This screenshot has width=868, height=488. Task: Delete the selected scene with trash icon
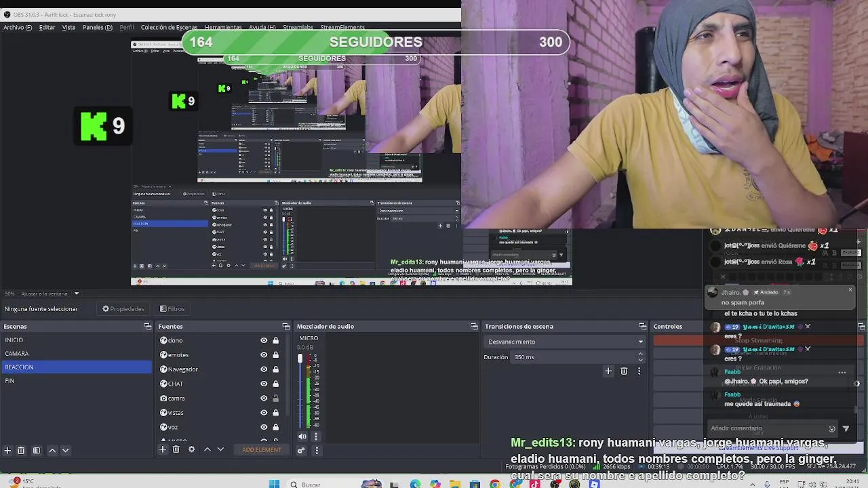(x=21, y=450)
